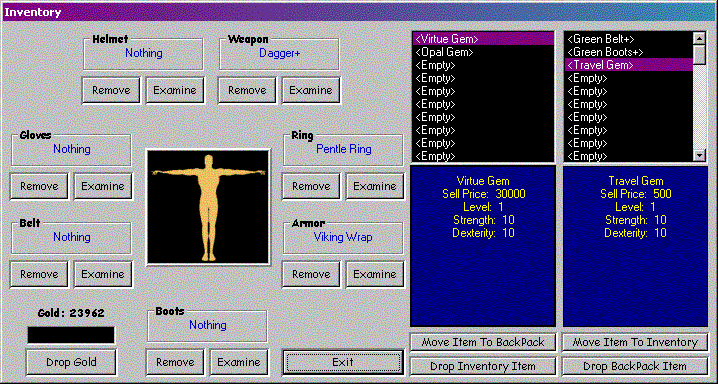Examine the boots slot
This screenshot has width=718, height=384.
(239, 362)
